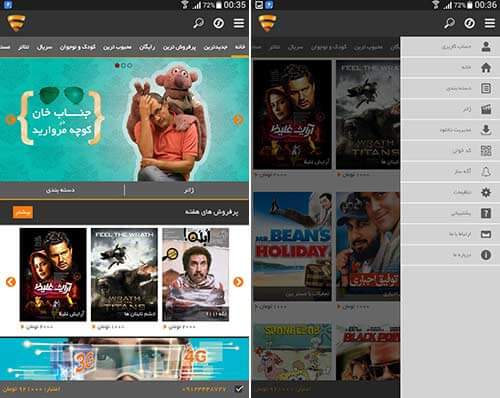Tap orange 'more' button in bestsellers header
This screenshot has width=500, height=398.
23,212
